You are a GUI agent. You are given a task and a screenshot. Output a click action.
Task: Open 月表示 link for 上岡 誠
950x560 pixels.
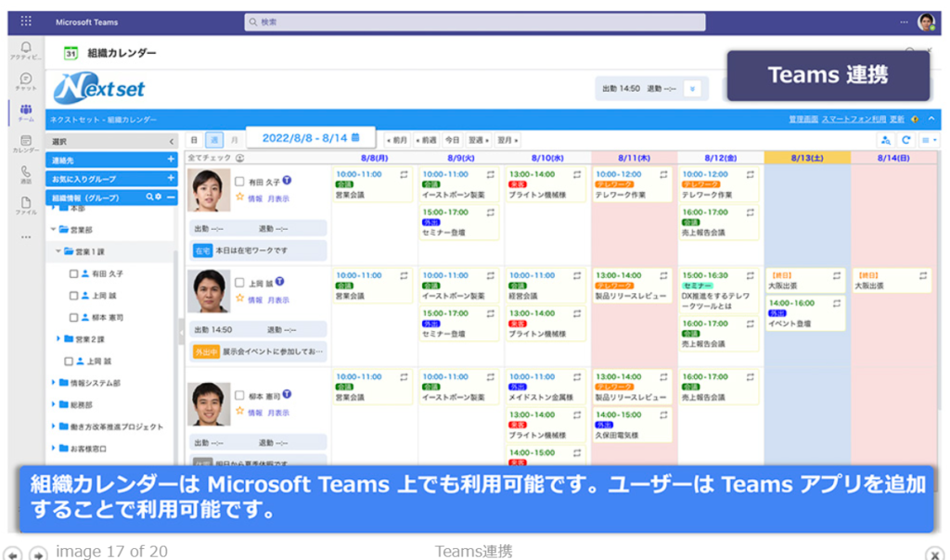tap(278, 299)
